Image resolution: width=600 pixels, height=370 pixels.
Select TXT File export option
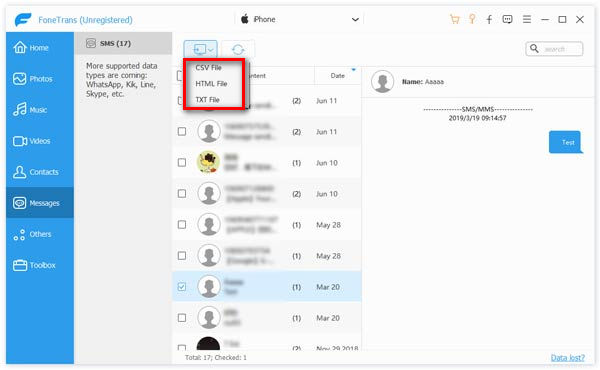coord(207,100)
